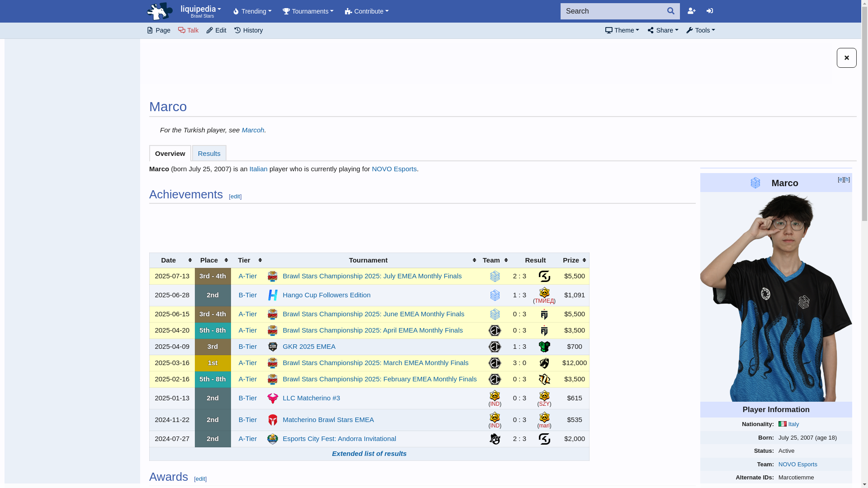Open NOVO Esports link in intro sentence
The image size is (868, 488).
pos(394,169)
